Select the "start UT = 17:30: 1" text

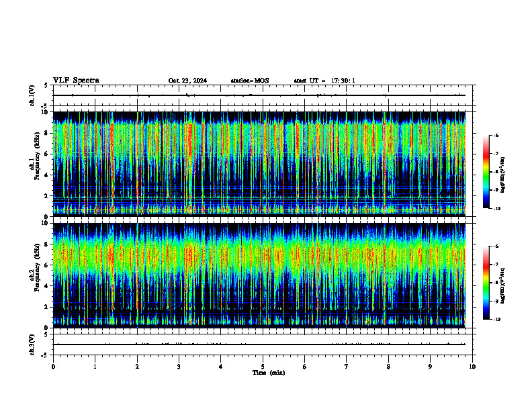click(x=324, y=81)
